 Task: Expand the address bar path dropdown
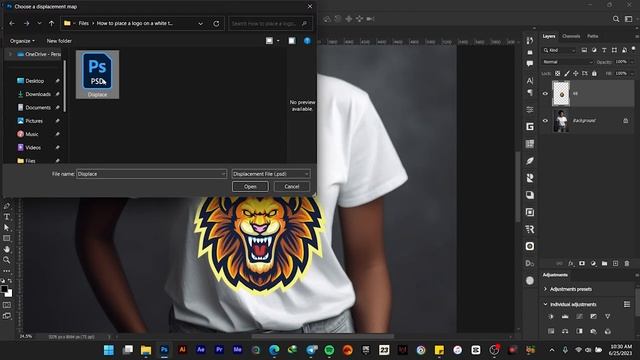pos(200,24)
